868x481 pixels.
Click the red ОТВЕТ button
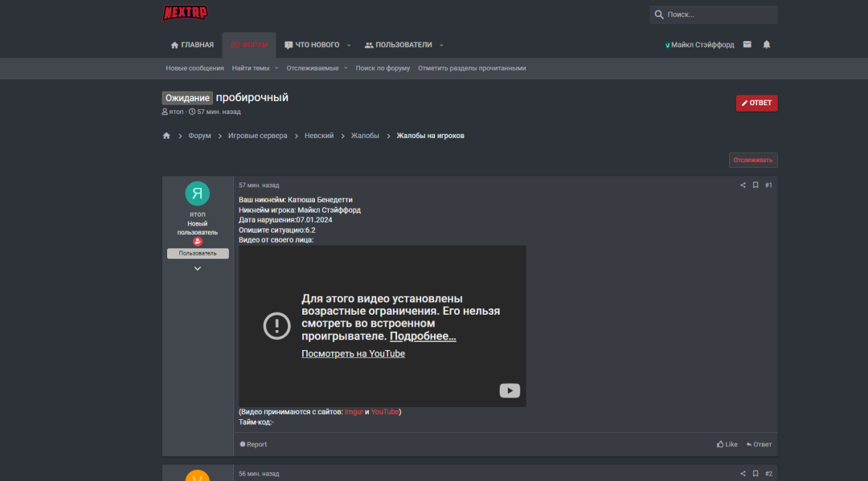pos(757,103)
